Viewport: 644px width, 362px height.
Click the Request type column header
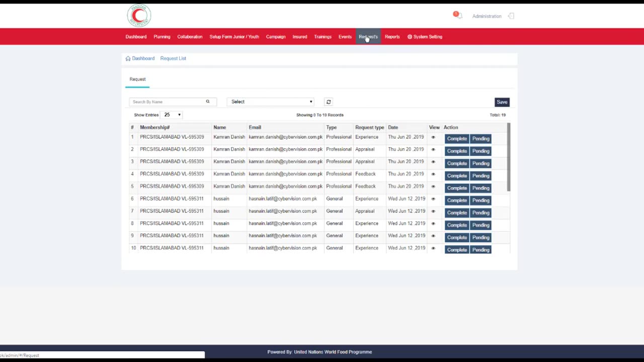[369, 127]
